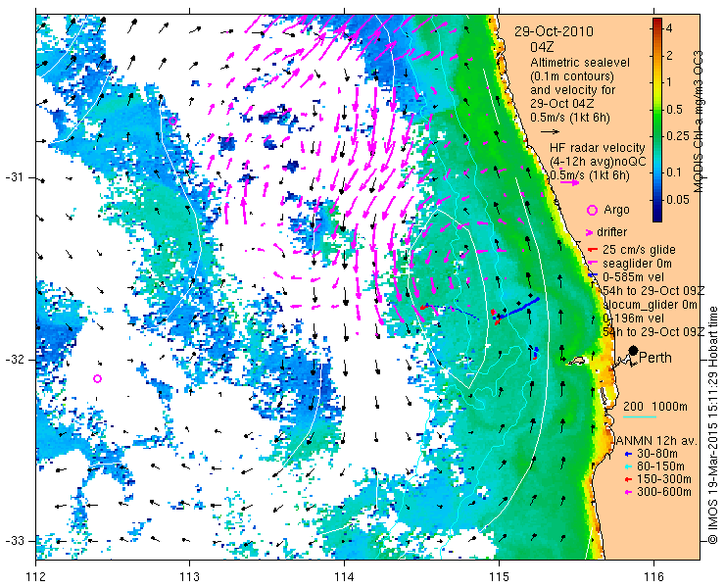The image size is (725, 588).
Task: Click the magenta Argo circle legend symbol
Action: point(592,211)
